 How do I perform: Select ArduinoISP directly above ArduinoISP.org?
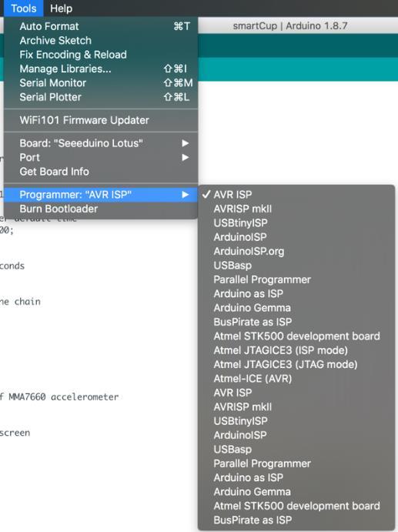click(296, 237)
